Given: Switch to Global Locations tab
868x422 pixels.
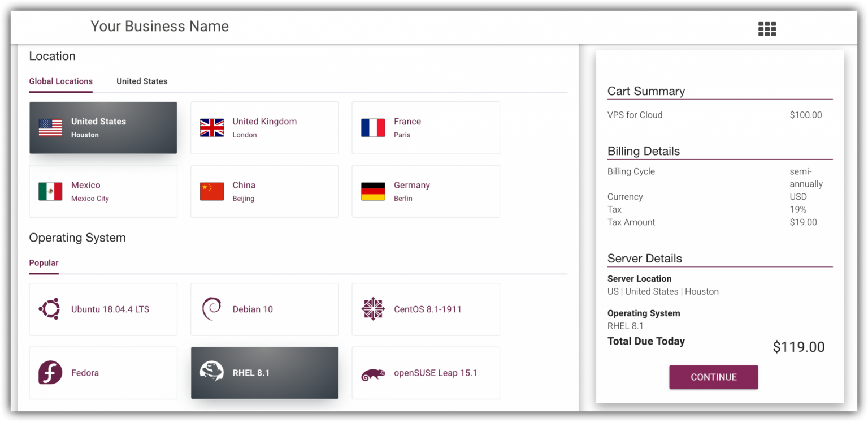Looking at the screenshot, I should coord(61,81).
